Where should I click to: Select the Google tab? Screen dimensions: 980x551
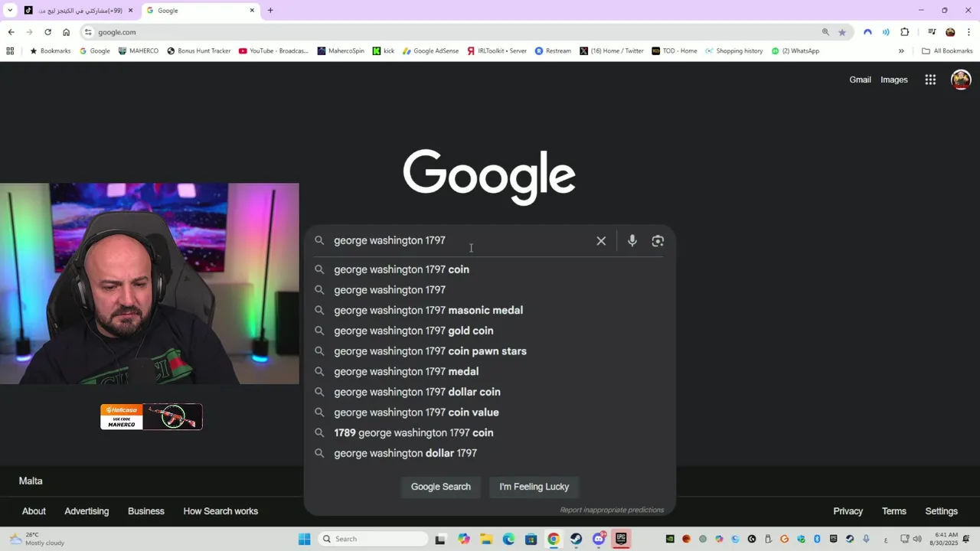point(201,11)
